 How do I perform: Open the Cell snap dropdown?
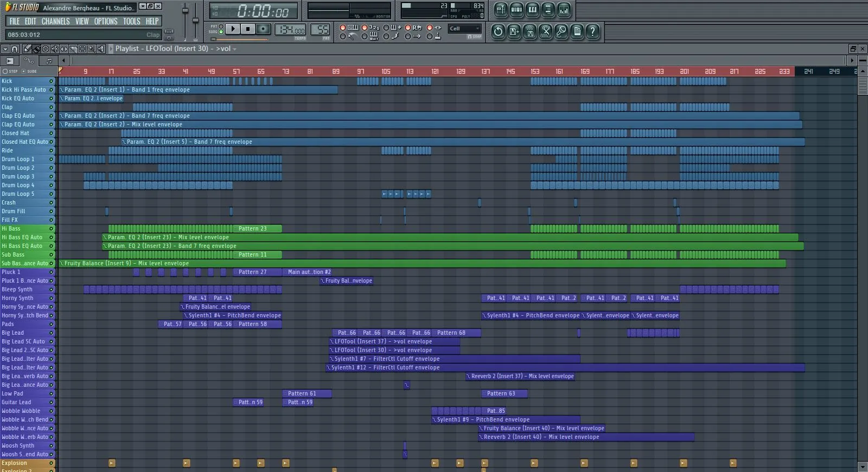click(464, 28)
